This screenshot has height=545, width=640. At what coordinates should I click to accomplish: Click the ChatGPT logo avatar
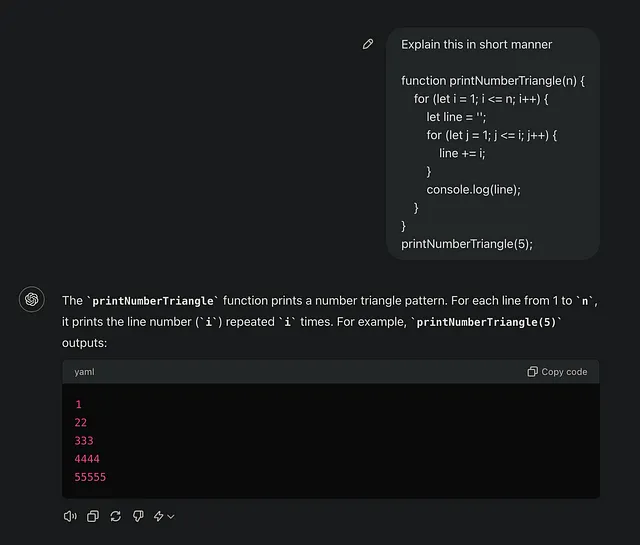click(x=32, y=299)
